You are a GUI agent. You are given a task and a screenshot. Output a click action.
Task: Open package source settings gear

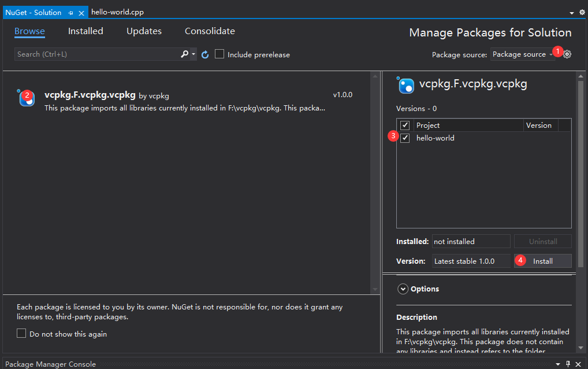pos(567,54)
